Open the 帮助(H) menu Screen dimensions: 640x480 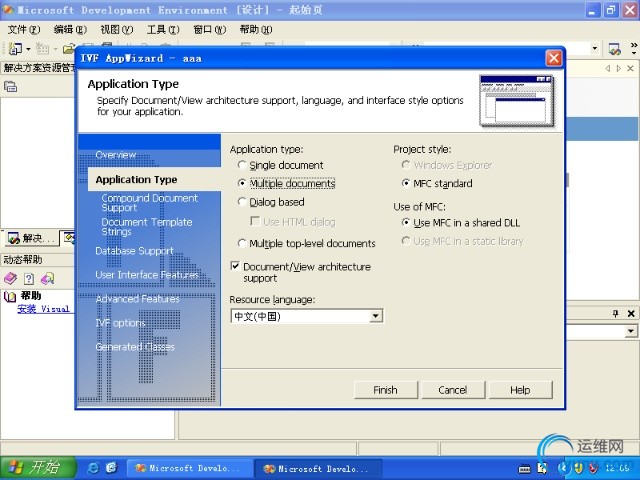(256, 29)
